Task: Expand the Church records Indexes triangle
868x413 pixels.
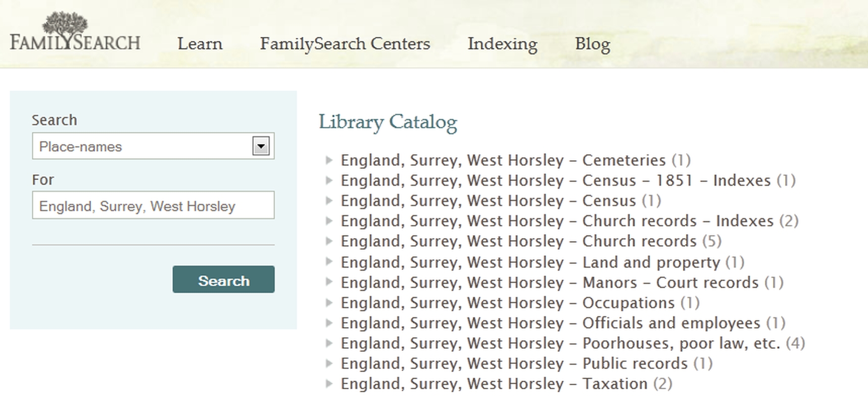Action: tap(329, 221)
